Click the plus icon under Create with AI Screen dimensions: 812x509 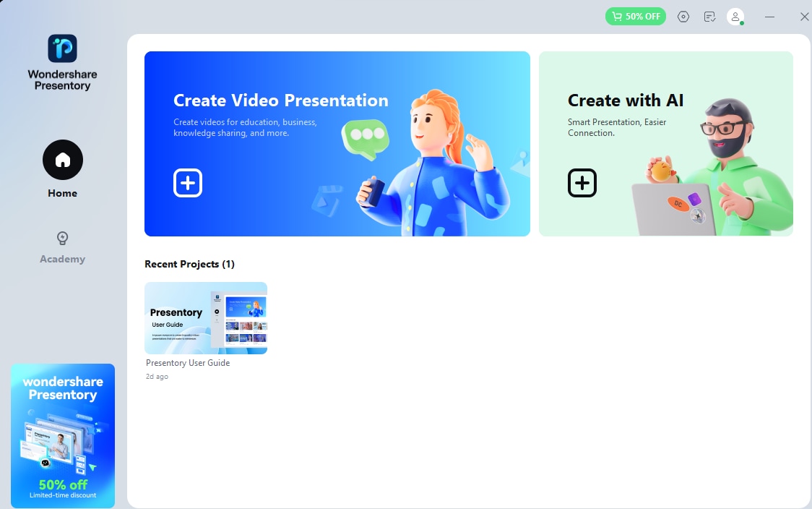[582, 183]
